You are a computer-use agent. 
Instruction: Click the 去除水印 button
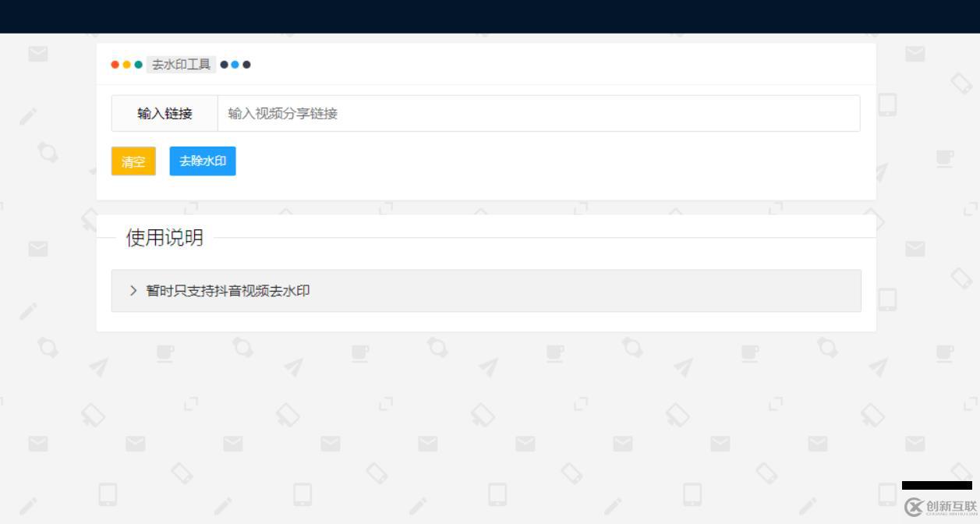point(203,161)
